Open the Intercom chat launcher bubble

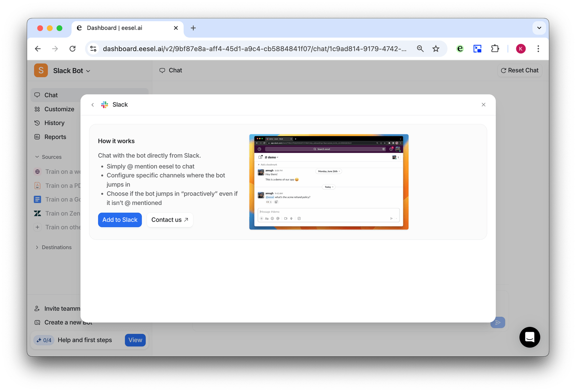coord(529,337)
